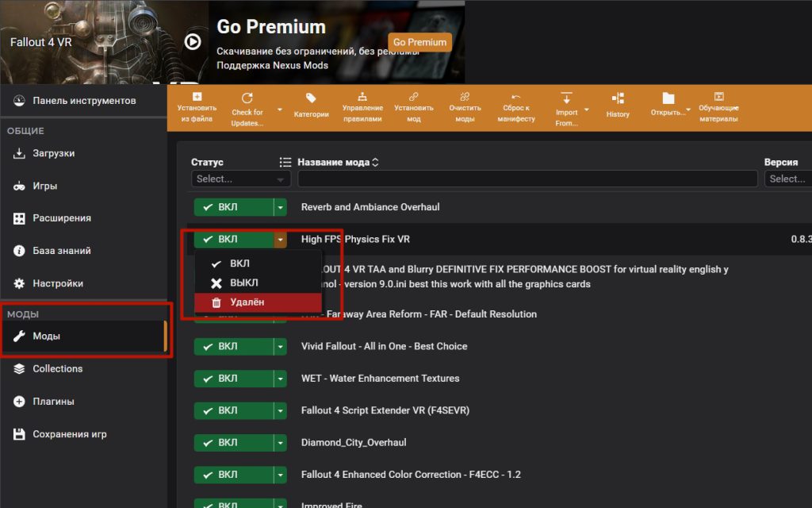Open Плагины in the sidebar
This screenshot has width=812, height=508.
click(53, 402)
